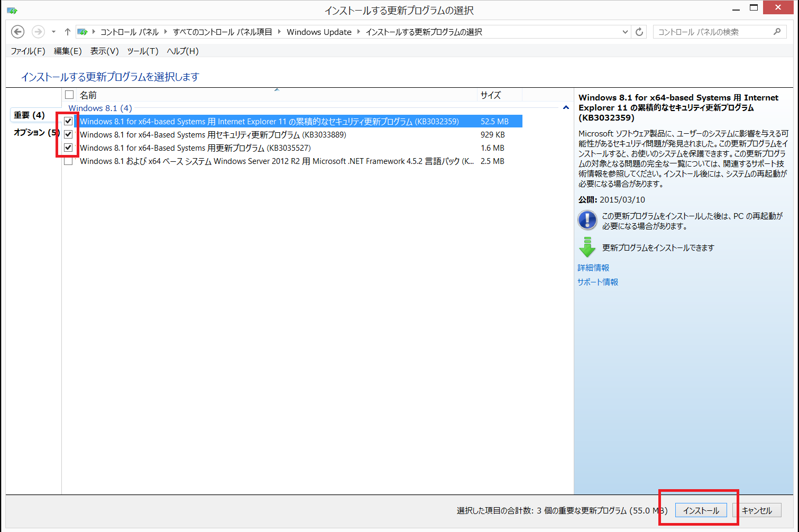Check the .NET Framework 4.5.2 language pack
The image size is (799, 532).
tap(68, 161)
